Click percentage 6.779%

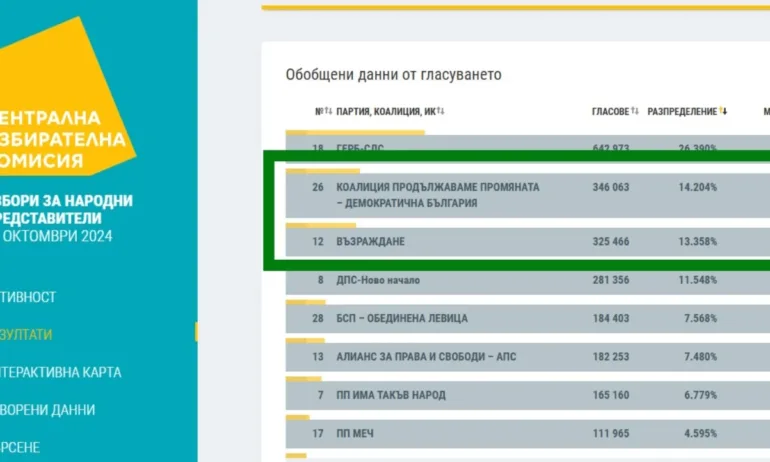pyautogui.click(x=700, y=395)
